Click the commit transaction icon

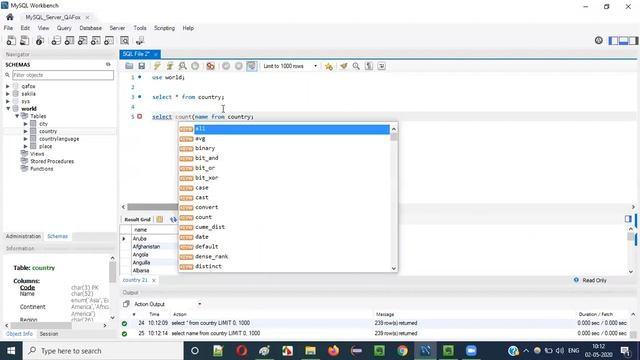226,66
